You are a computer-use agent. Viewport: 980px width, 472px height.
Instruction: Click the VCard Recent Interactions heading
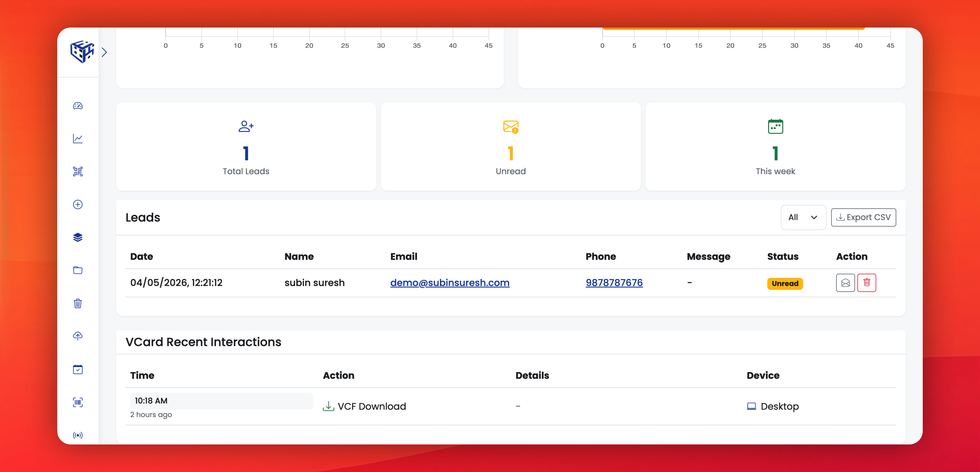[203, 342]
